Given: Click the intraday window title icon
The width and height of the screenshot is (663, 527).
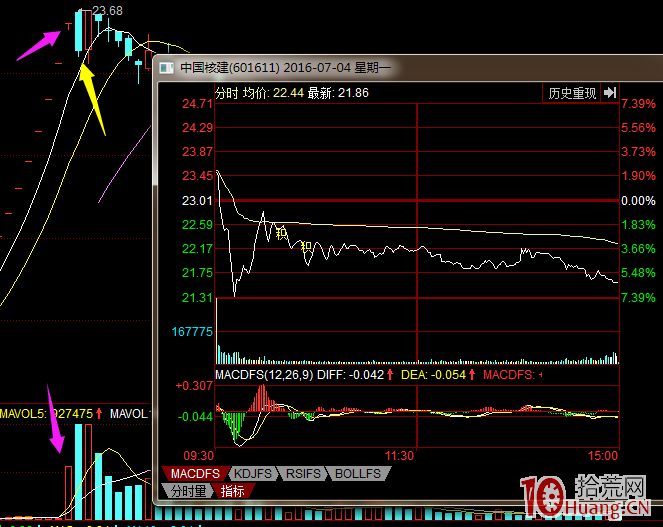Looking at the screenshot, I should click(167, 68).
